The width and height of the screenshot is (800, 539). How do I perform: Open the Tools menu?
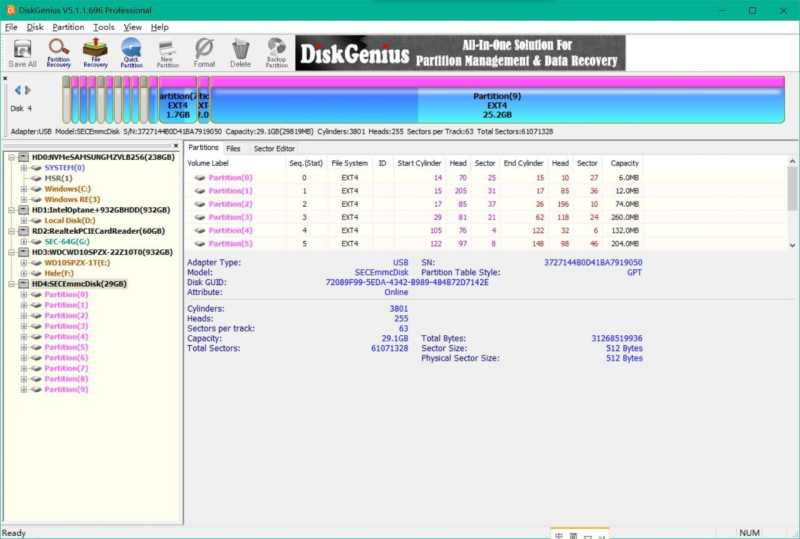pos(104,27)
